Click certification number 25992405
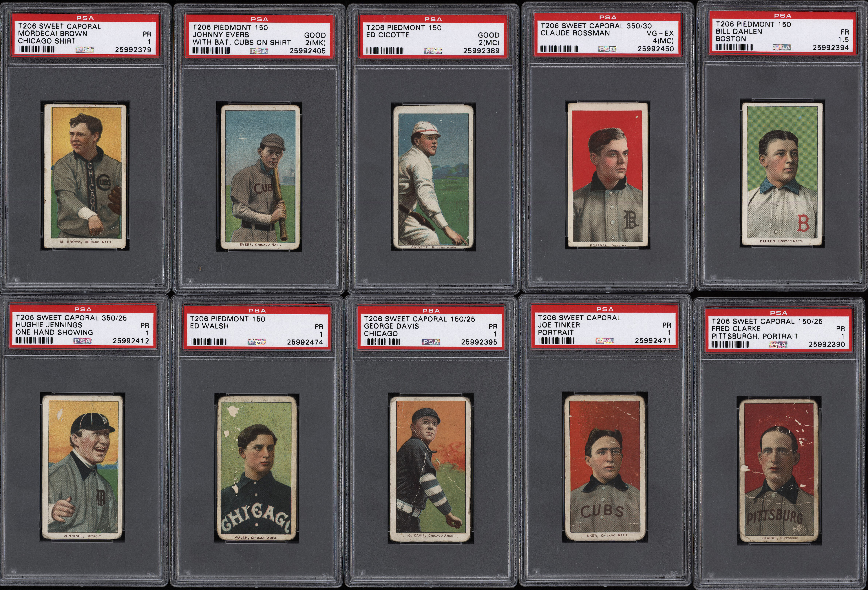 (x=307, y=51)
